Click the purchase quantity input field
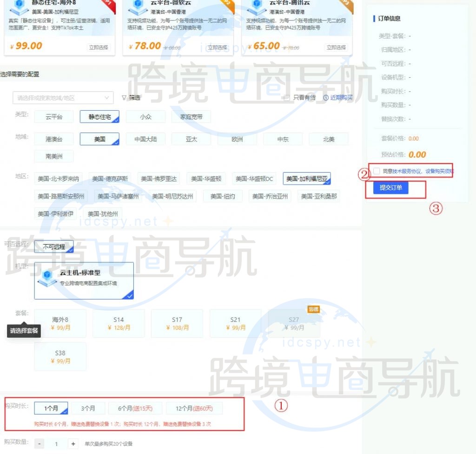 (56, 444)
